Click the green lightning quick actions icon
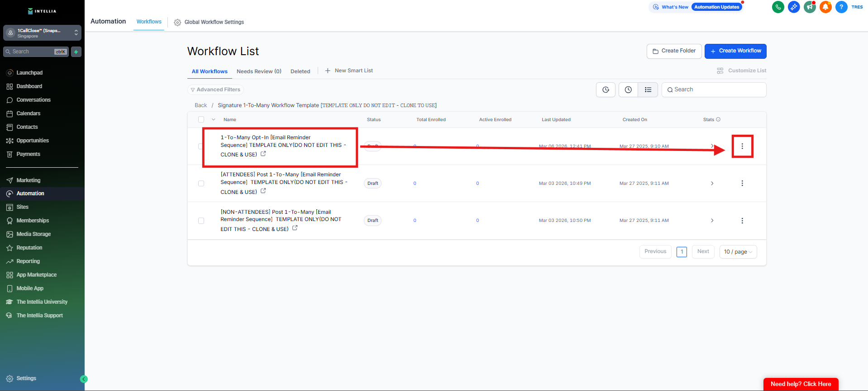The width and height of the screenshot is (868, 391). (x=76, y=52)
